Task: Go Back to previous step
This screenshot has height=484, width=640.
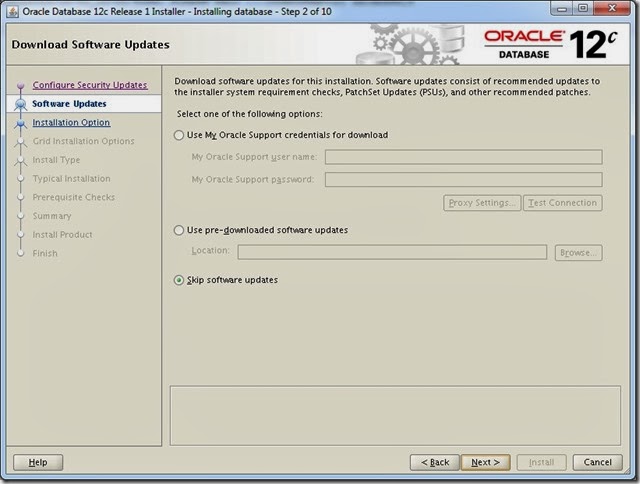Action: tap(435, 462)
